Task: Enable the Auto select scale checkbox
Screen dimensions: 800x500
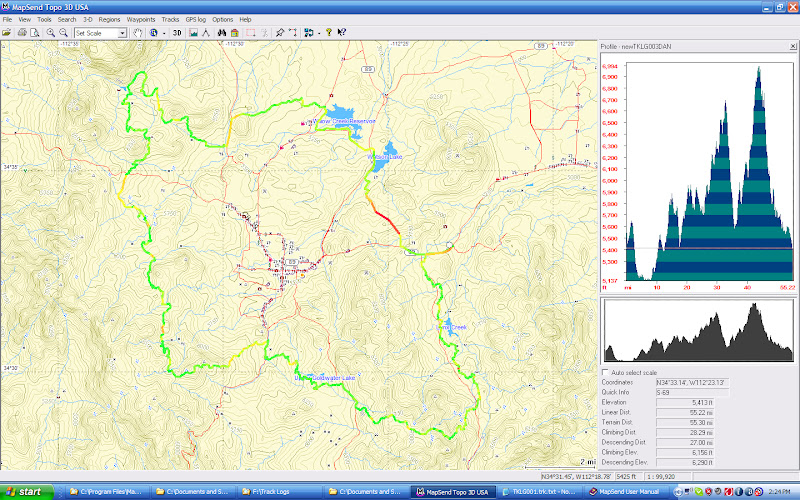Action: click(x=605, y=372)
